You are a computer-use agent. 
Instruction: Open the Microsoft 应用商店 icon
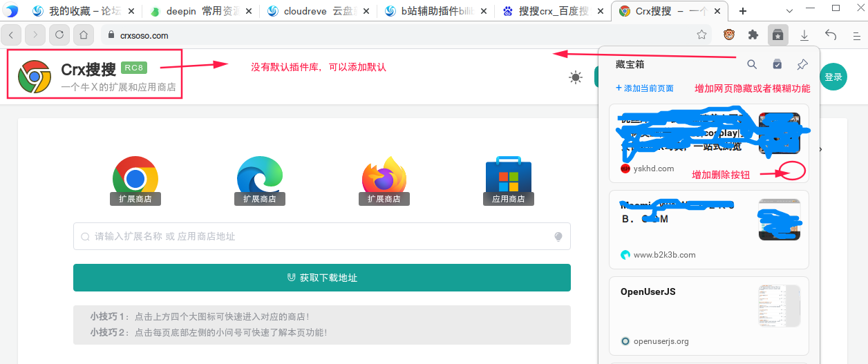pos(509,180)
